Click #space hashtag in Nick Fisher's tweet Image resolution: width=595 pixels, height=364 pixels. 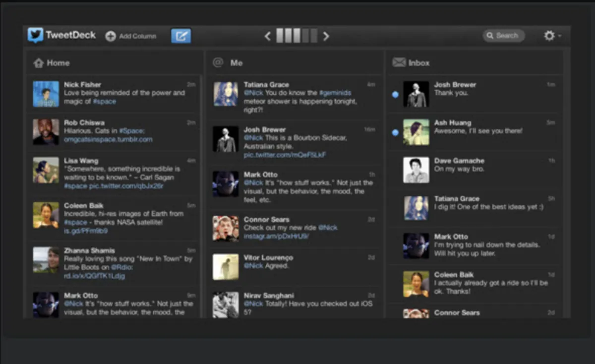click(104, 101)
